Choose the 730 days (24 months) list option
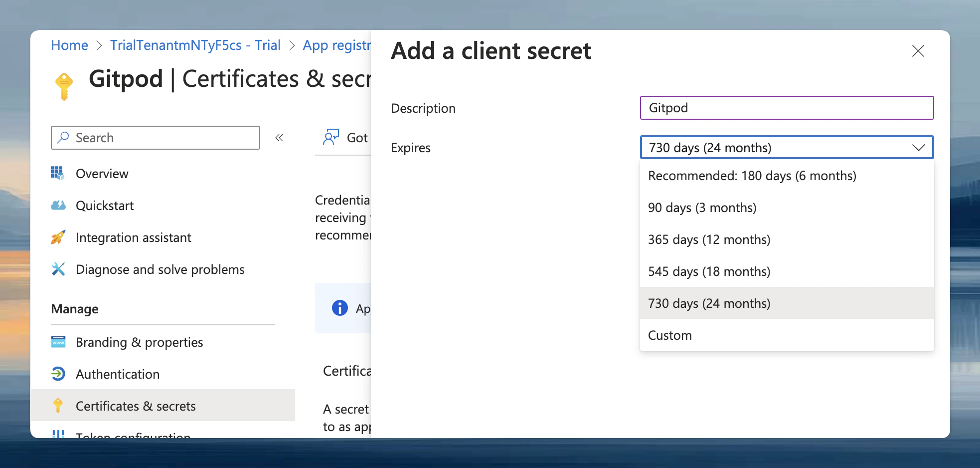 tap(787, 303)
